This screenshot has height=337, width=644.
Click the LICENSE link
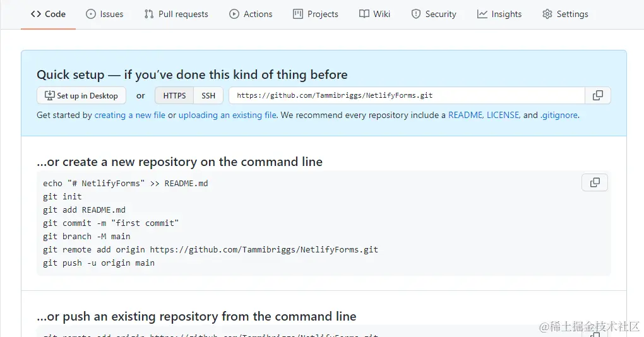pos(503,115)
